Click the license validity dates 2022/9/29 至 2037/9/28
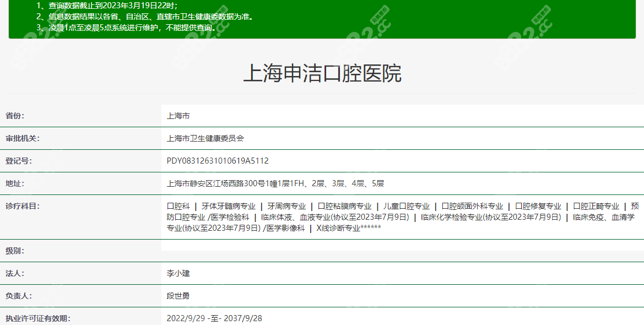 (214, 318)
